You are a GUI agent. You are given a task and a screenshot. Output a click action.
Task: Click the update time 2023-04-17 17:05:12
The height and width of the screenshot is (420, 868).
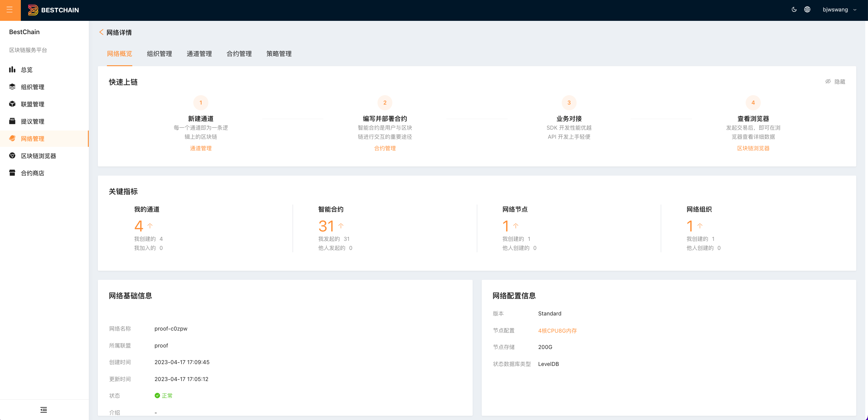tap(181, 379)
